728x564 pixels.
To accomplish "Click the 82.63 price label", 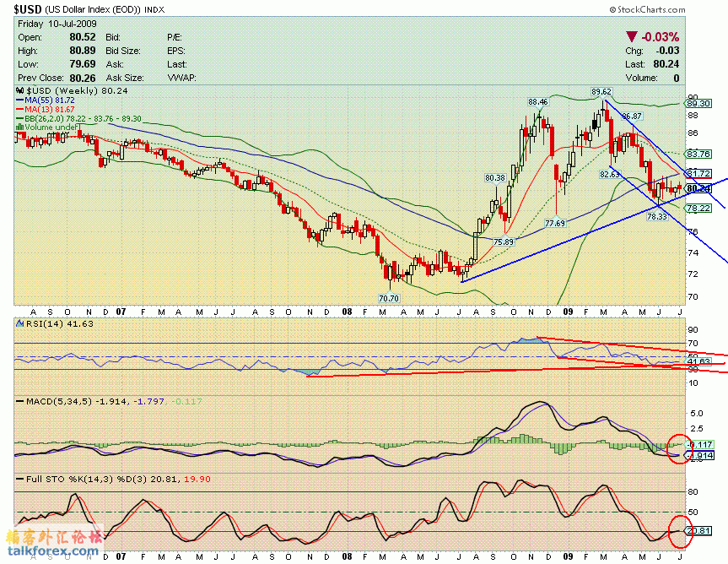I will point(610,174).
